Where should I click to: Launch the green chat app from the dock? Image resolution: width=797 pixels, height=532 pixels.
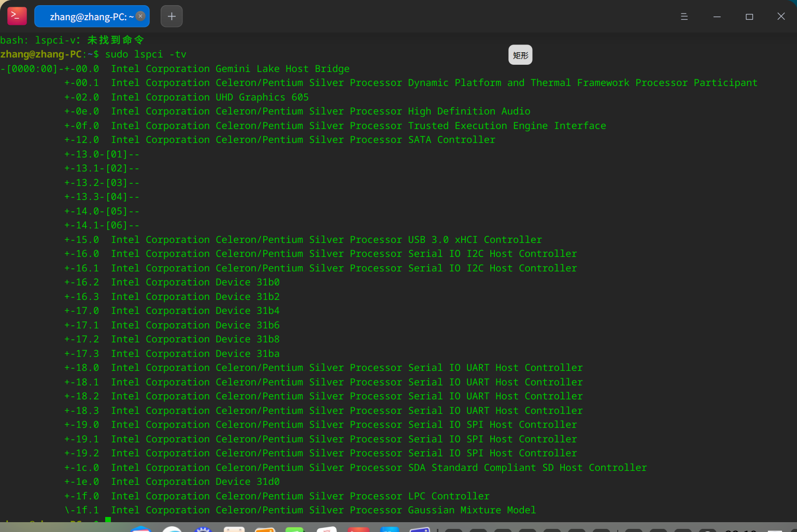click(x=295, y=528)
